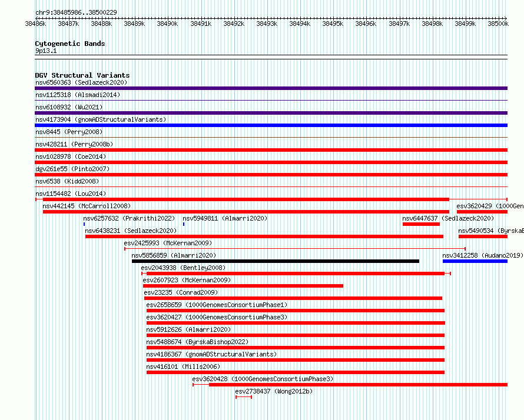Click the red esv3620428 variant bar
This screenshot has width=524, height=420.
point(358,385)
